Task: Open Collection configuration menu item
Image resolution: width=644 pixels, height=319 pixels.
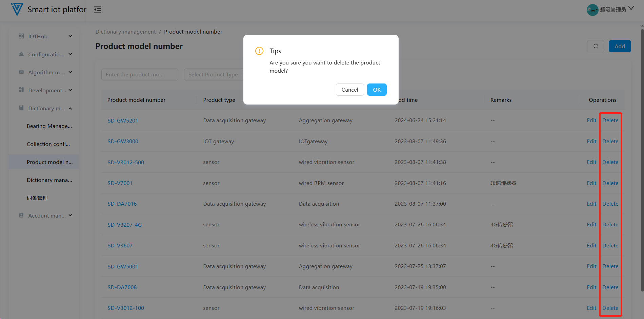Action: tap(48, 144)
